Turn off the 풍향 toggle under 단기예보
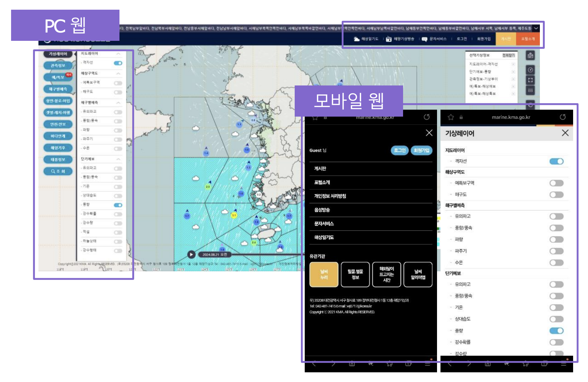588x382 pixels. [x=118, y=205]
